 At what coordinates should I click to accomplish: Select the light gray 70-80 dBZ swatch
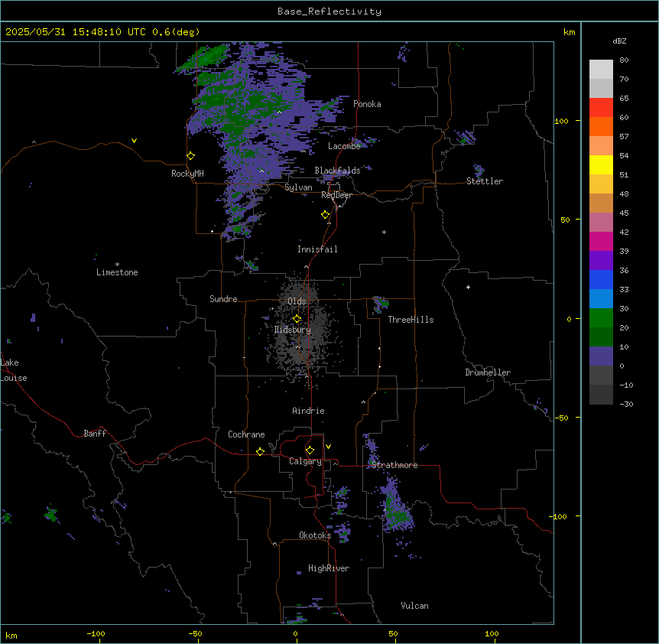[x=601, y=69]
